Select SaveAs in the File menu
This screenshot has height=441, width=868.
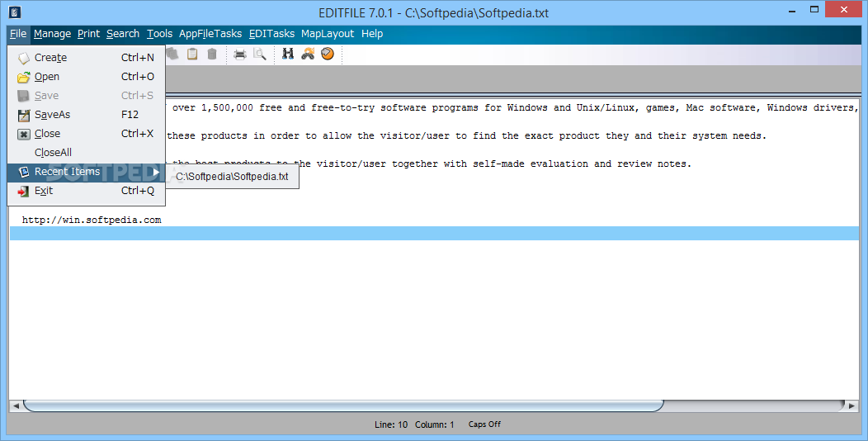pyautogui.click(x=87, y=115)
